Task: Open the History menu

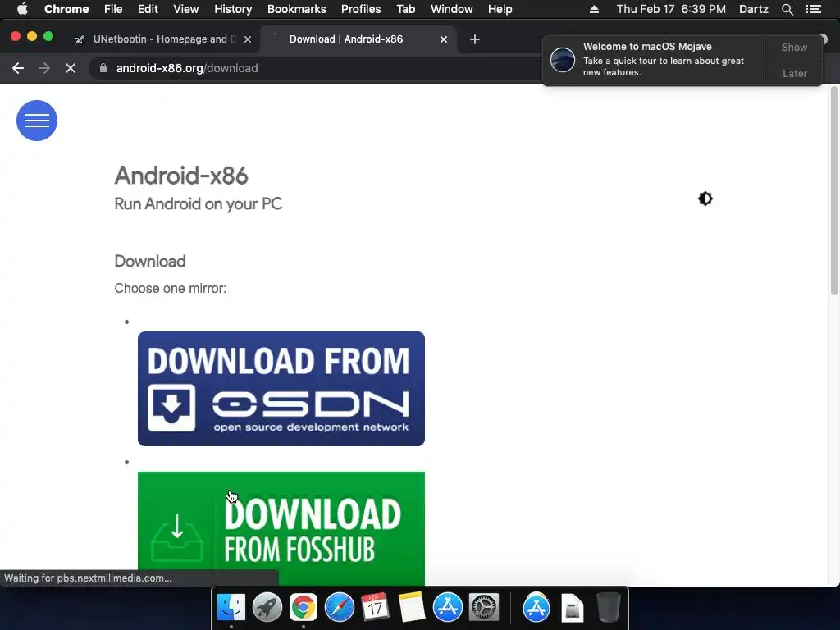Action: pyautogui.click(x=233, y=9)
